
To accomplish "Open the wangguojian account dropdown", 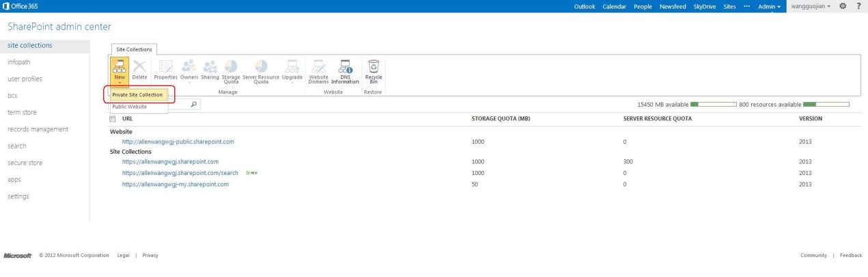I will [810, 7].
